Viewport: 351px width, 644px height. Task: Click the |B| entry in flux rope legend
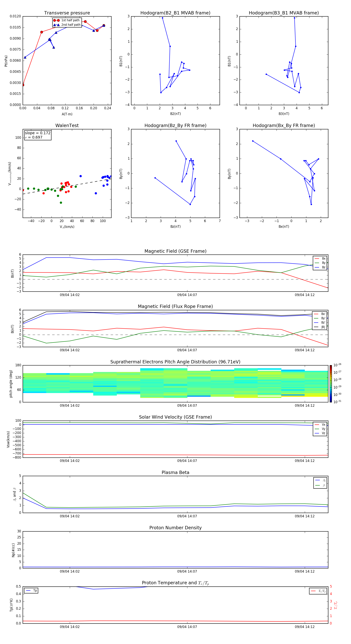point(320,327)
